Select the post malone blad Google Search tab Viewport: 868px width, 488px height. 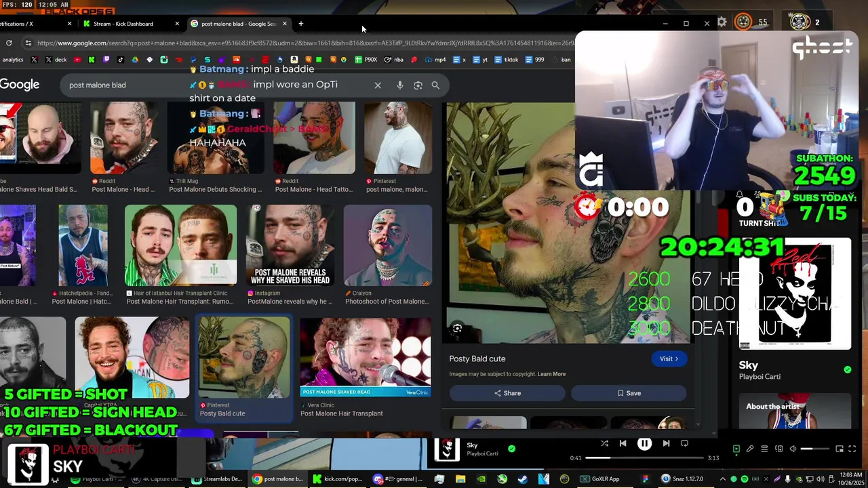238,24
